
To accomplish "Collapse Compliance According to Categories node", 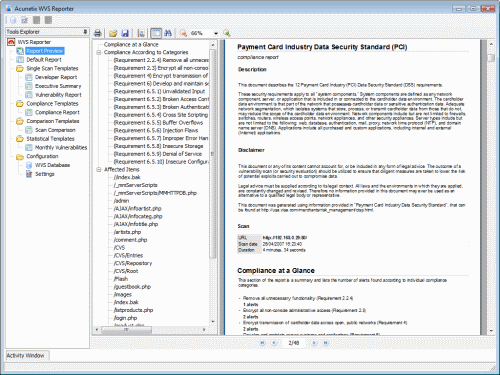I will (99, 52).
